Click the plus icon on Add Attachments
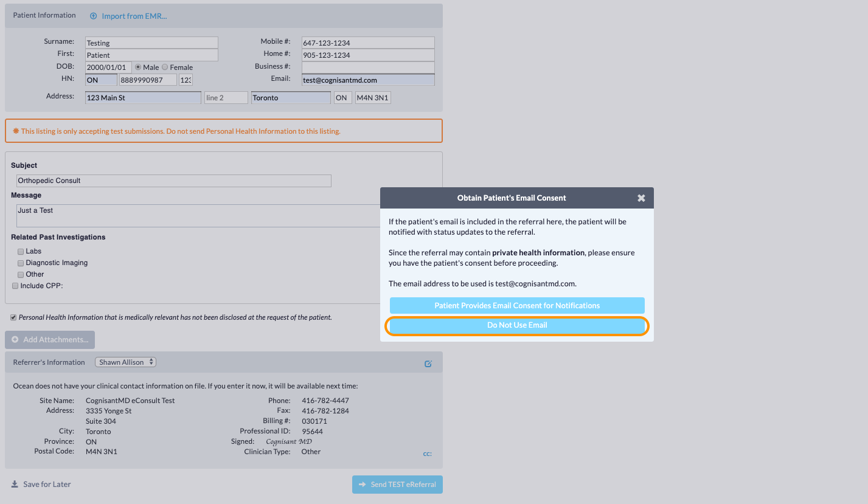Image resolution: width=868 pixels, height=504 pixels. pyautogui.click(x=15, y=340)
